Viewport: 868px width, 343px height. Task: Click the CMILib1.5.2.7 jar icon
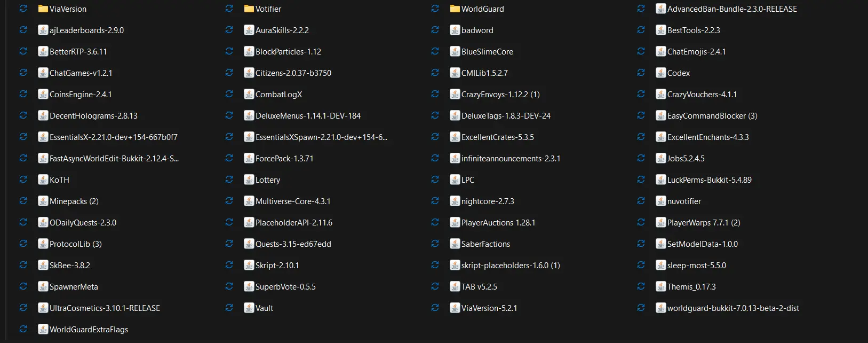[455, 73]
